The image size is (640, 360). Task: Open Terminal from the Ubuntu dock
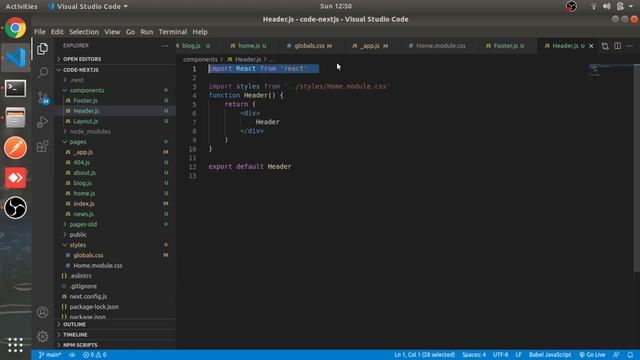(16, 88)
